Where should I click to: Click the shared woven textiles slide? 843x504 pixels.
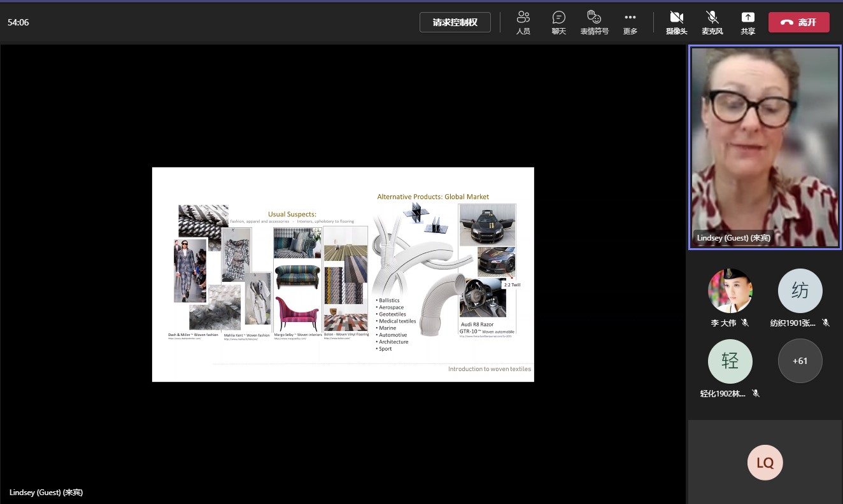click(343, 274)
